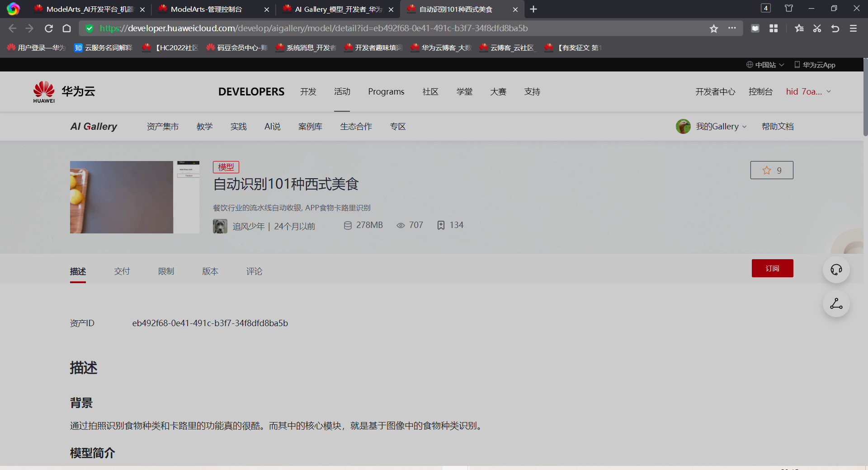Open the 学堂 menu item

point(464,92)
